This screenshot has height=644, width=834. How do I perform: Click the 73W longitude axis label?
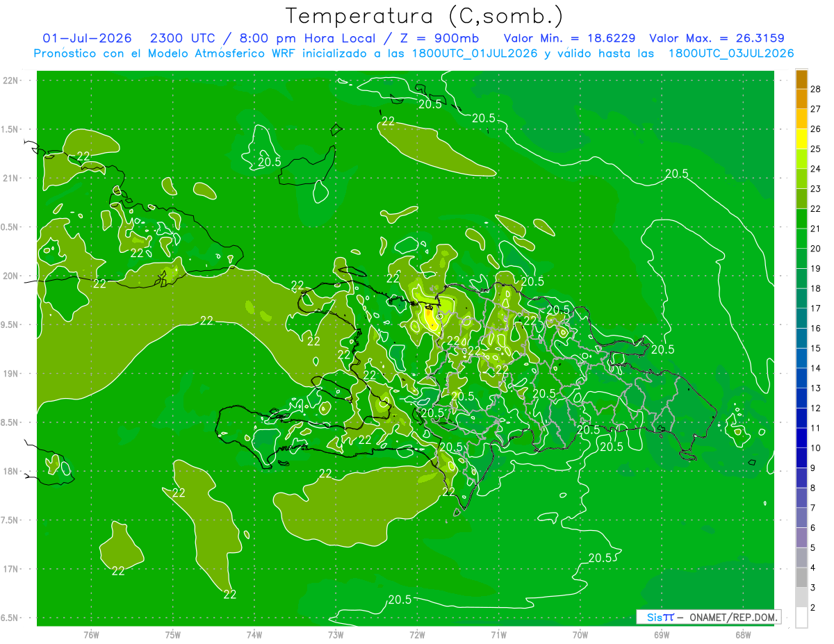pyautogui.click(x=336, y=634)
